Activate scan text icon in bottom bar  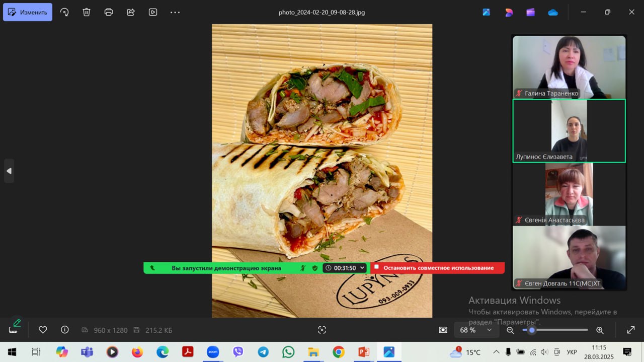[x=322, y=330]
